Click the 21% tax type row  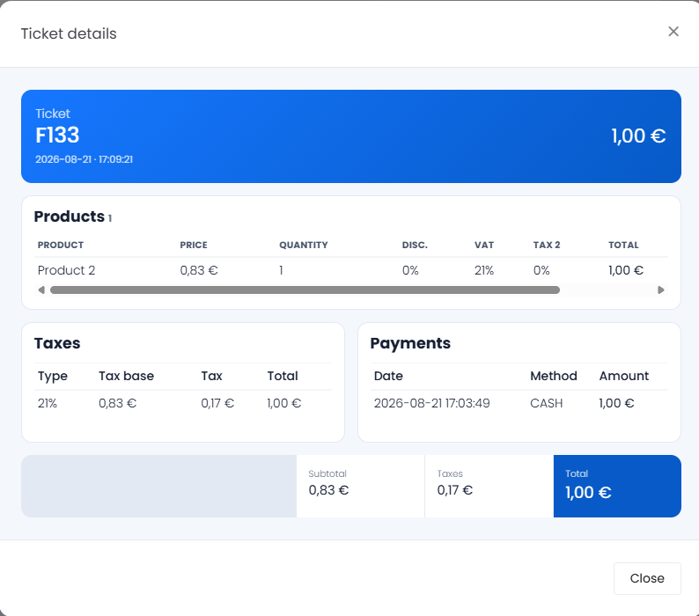tap(183, 403)
